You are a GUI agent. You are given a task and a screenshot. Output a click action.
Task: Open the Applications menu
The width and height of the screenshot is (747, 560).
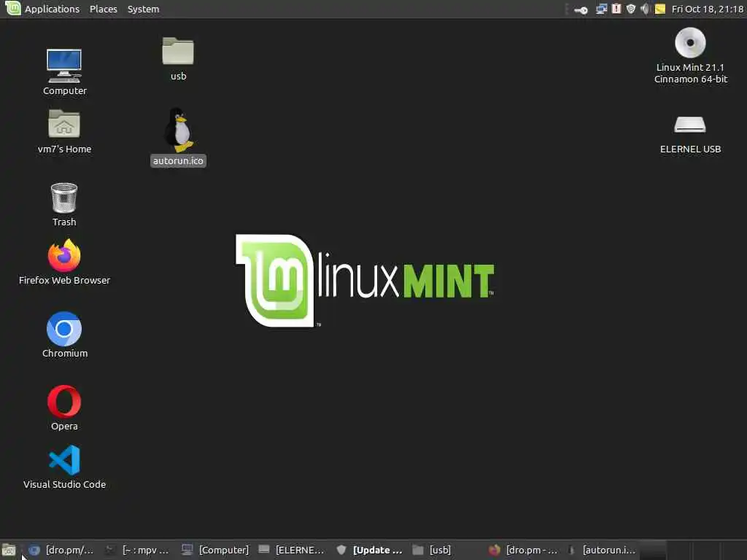point(52,9)
